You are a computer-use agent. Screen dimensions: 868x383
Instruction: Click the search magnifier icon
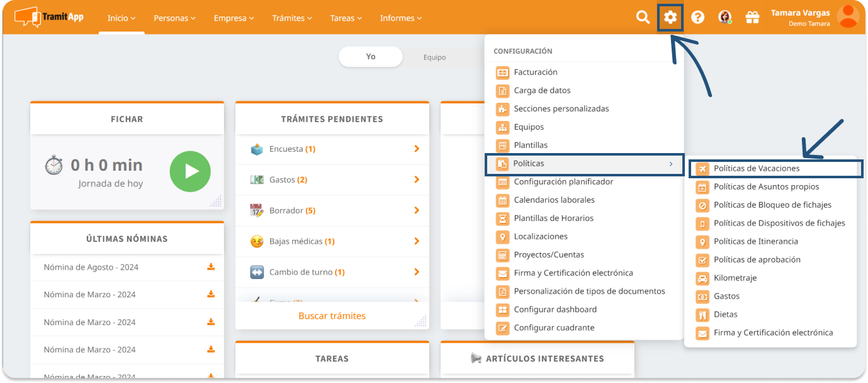pyautogui.click(x=643, y=18)
